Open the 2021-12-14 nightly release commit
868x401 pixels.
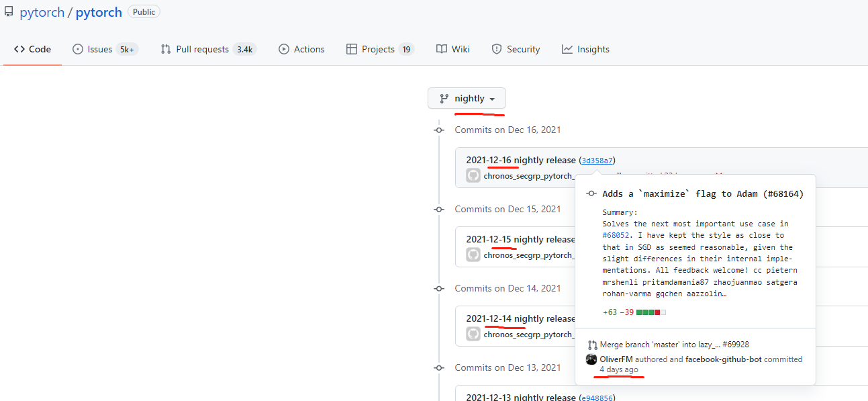click(x=520, y=318)
